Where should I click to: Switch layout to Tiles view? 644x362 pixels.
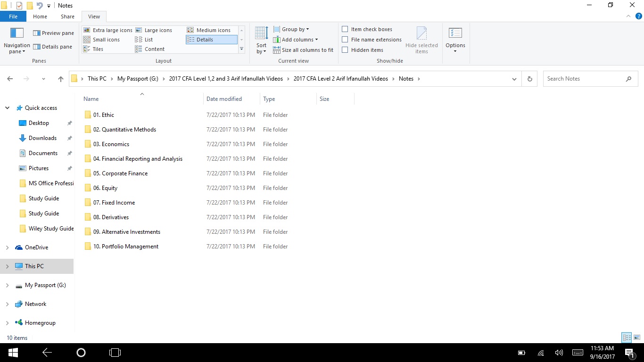tap(93, 49)
